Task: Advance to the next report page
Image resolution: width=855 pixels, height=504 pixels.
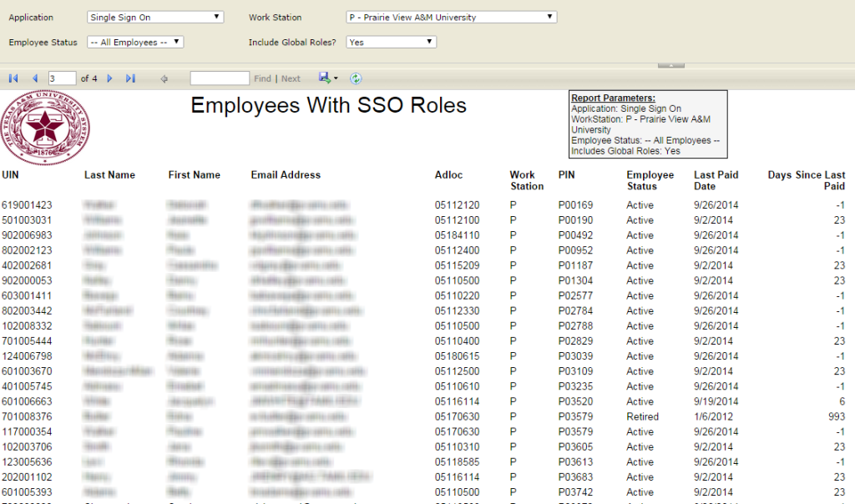Action: tap(109, 78)
